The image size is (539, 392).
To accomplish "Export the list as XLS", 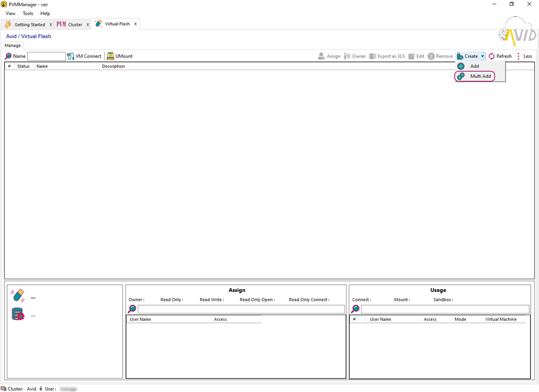I will [x=387, y=56].
